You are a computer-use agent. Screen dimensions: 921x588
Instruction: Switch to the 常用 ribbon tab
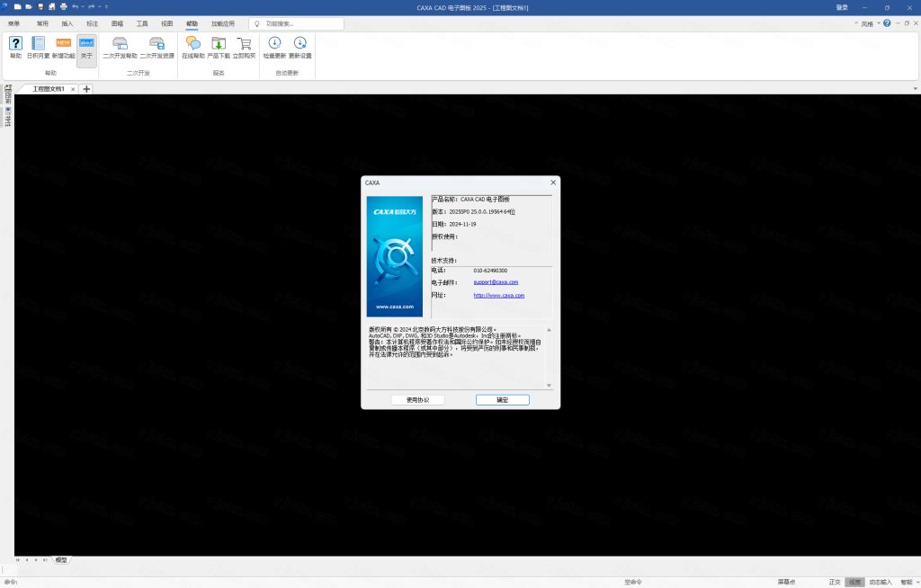[x=42, y=23]
